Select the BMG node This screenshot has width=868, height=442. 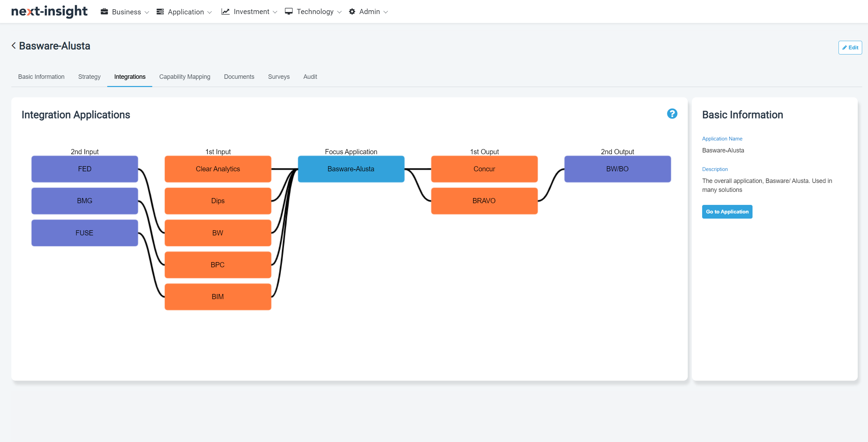point(85,201)
